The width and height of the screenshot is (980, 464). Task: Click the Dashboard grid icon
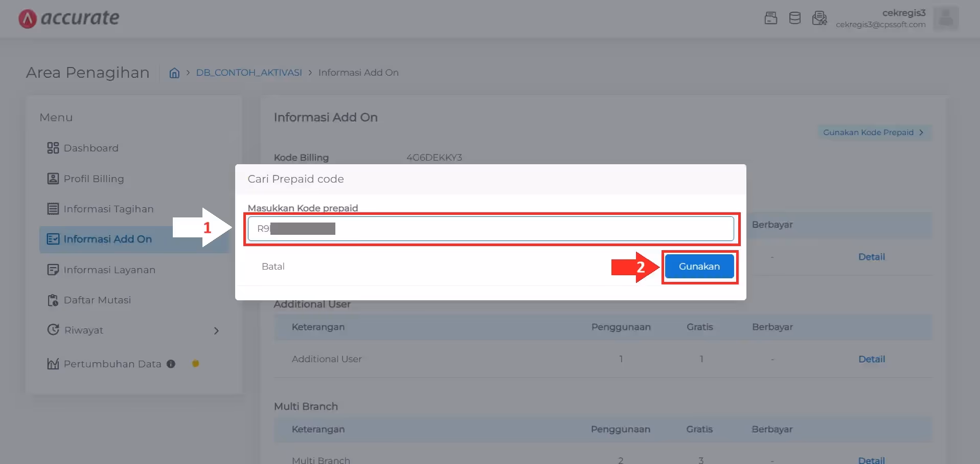(53, 148)
